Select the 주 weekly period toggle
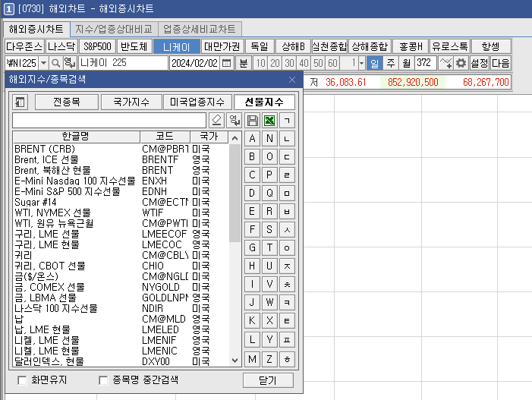 point(391,63)
